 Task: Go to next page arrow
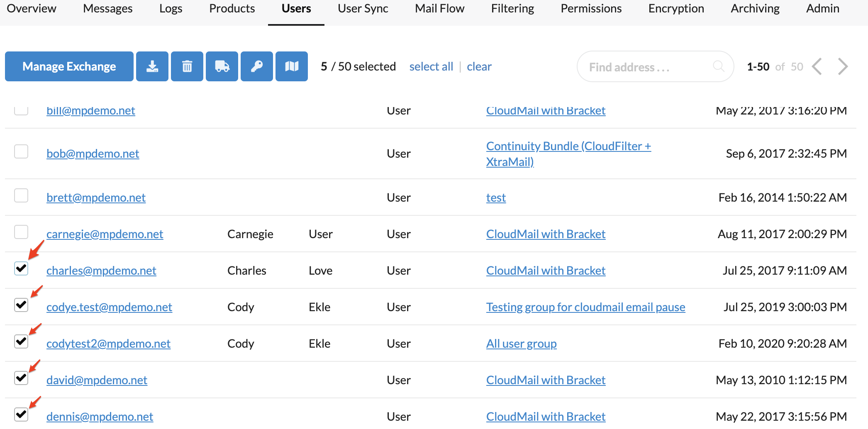coord(843,66)
